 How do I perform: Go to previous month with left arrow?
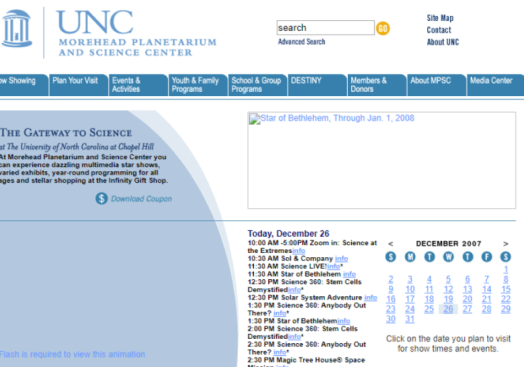[391, 244]
